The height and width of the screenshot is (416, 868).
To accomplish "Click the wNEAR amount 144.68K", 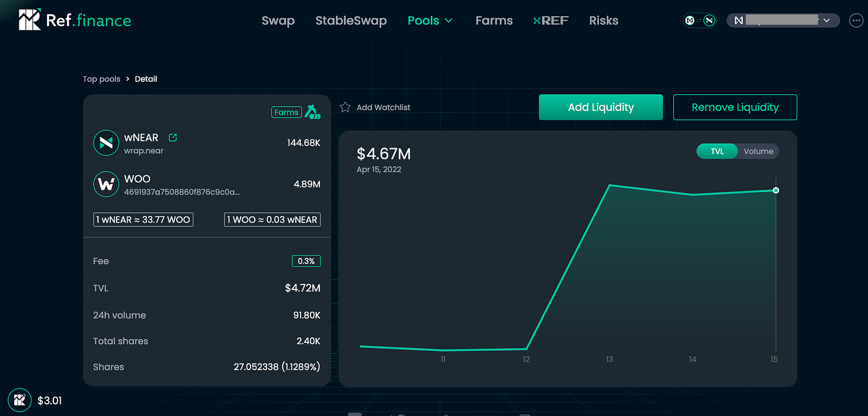I will (304, 143).
